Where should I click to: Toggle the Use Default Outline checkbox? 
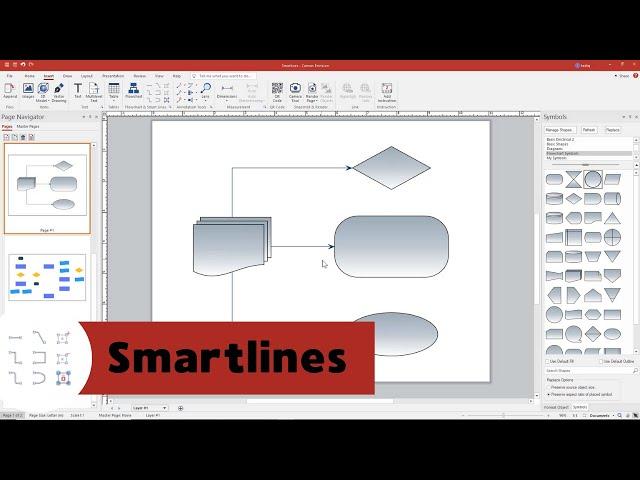tap(601, 361)
